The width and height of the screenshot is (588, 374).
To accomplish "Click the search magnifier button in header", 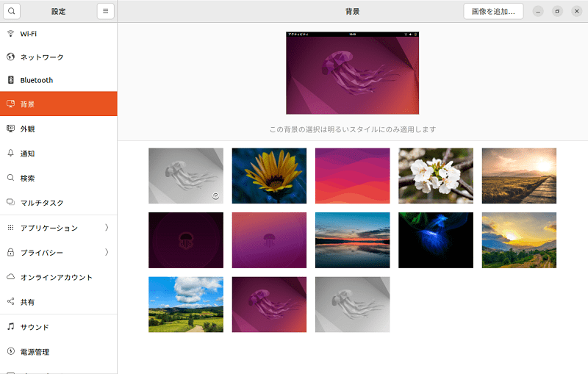I will point(12,11).
